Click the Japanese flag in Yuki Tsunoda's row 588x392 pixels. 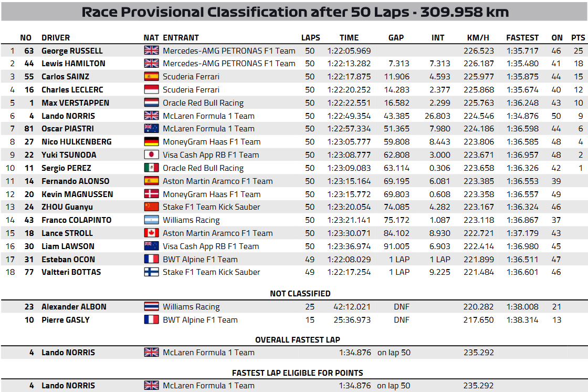coord(151,155)
